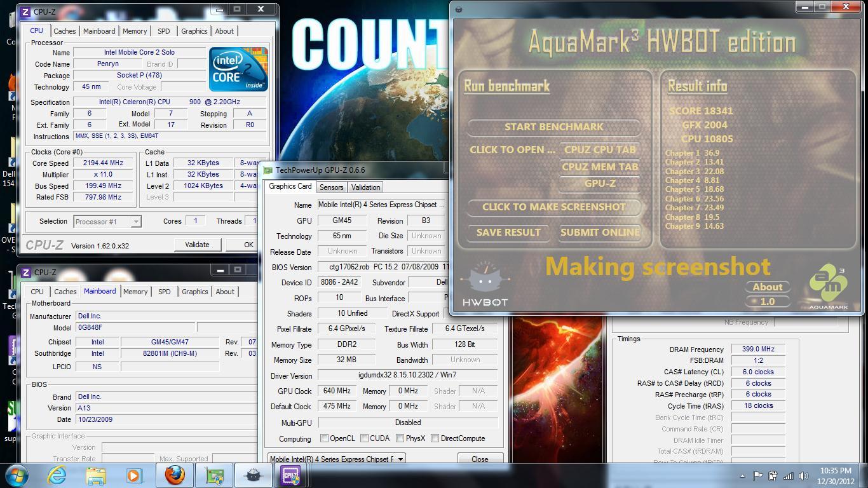Click the OK button in CPU-Z

click(x=248, y=245)
